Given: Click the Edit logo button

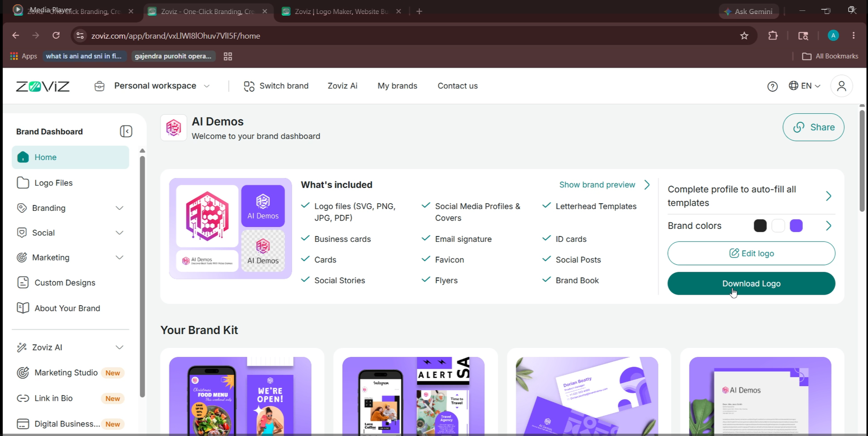Looking at the screenshot, I should click(751, 253).
